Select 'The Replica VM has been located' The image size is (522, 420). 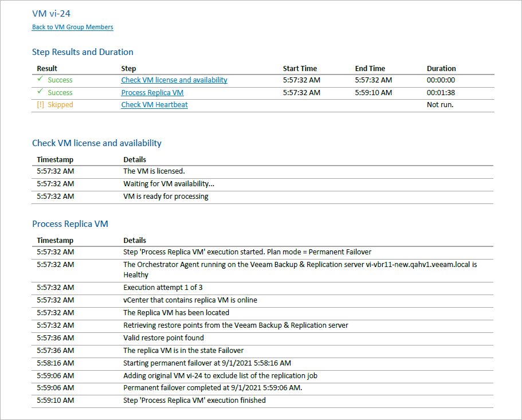coord(176,313)
